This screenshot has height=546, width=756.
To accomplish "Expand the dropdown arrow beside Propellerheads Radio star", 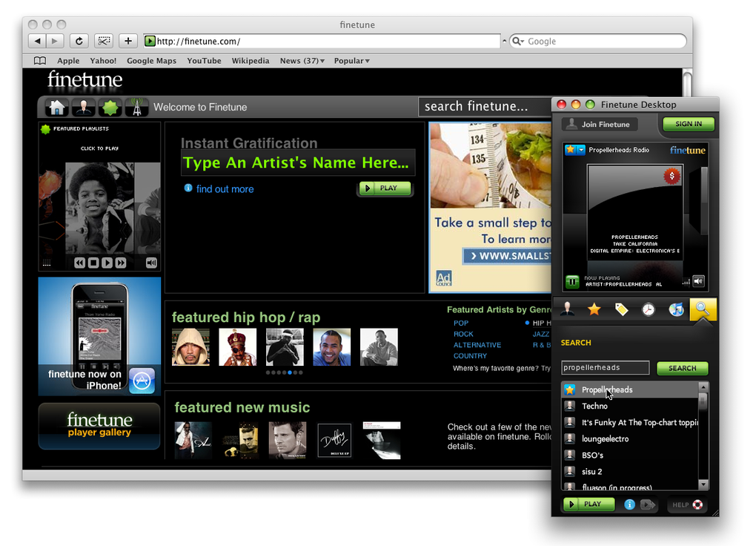I will click(x=582, y=150).
